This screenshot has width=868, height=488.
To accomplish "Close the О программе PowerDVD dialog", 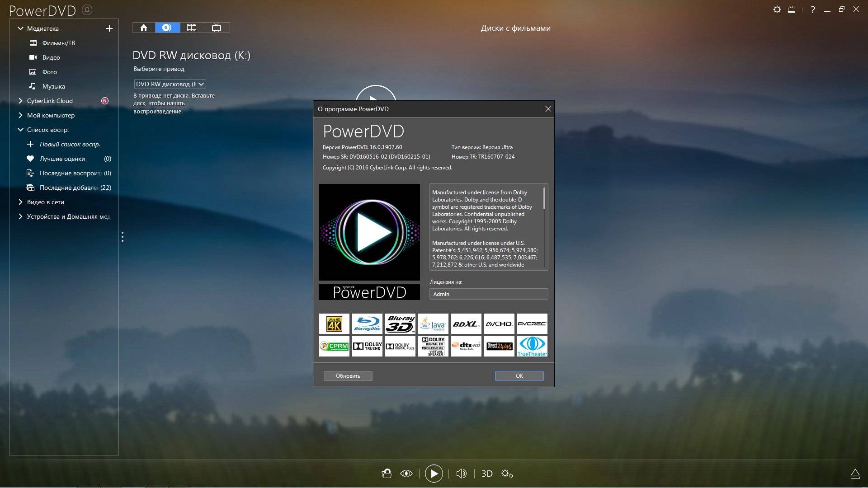I will [548, 109].
